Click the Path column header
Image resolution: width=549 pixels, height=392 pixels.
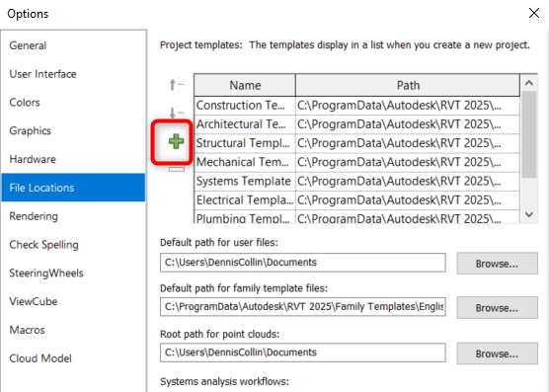(x=408, y=85)
